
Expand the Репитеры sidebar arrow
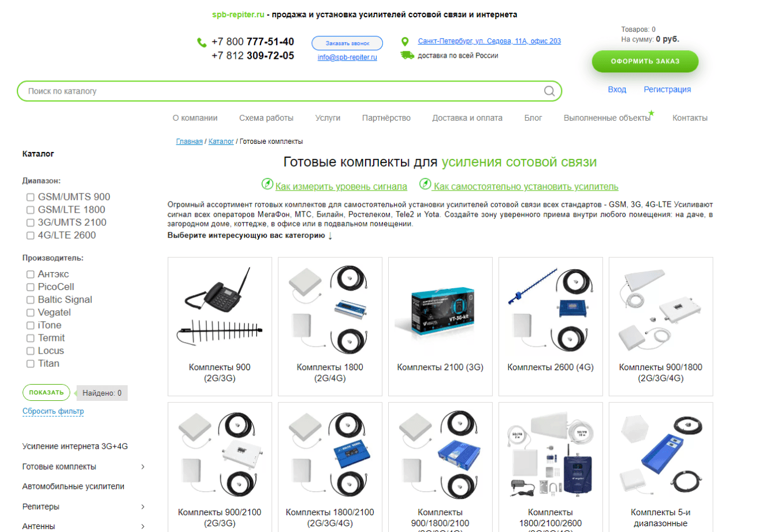point(143,507)
